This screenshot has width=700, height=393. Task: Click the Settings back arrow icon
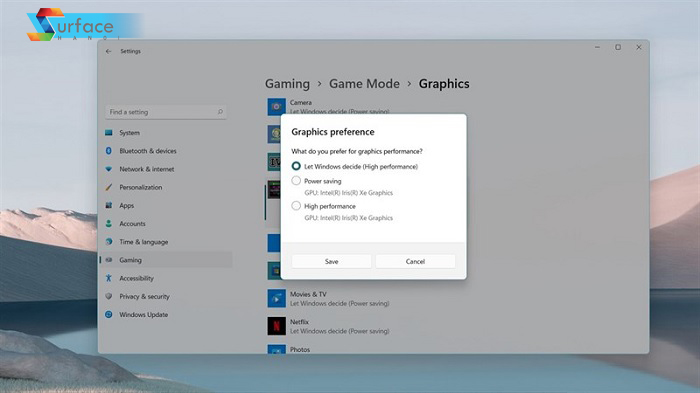point(108,51)
